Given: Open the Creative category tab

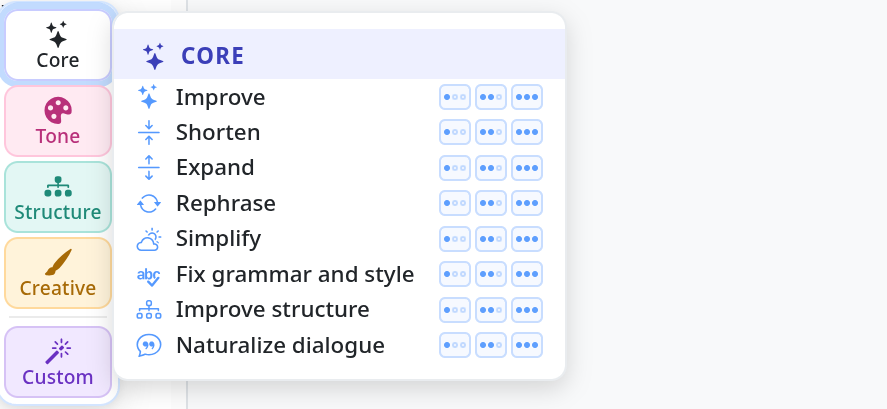Looking at the screenshot, I should (x=58, y=273).
